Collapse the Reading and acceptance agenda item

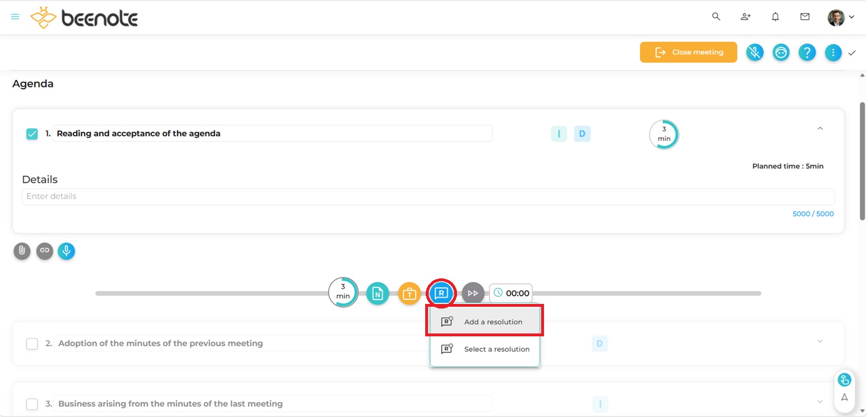820,128
